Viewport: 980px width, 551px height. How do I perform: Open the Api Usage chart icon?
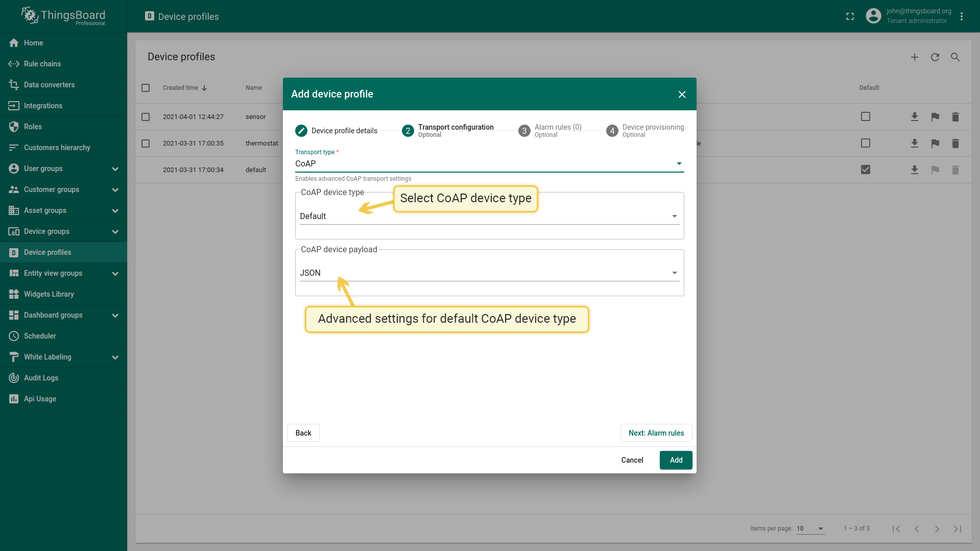point(14,399)
